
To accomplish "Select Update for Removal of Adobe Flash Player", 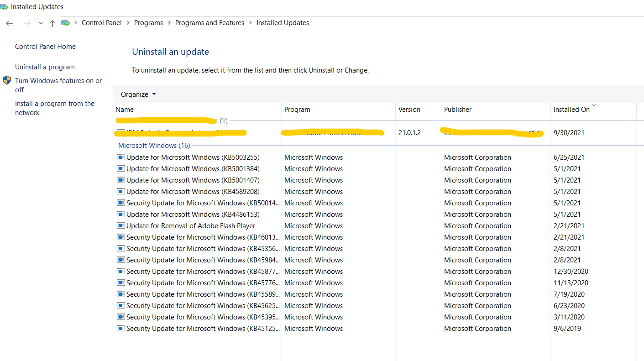I will (191, 226).
